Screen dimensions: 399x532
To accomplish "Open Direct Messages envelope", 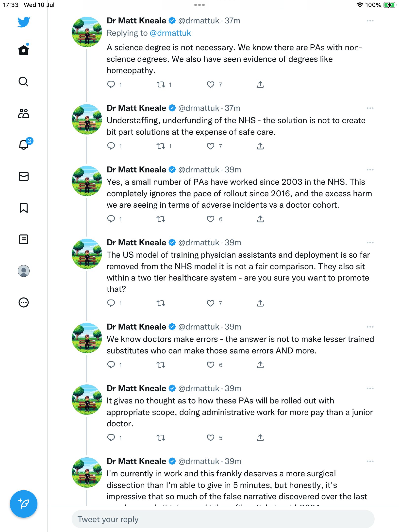I will pos(24,176).
